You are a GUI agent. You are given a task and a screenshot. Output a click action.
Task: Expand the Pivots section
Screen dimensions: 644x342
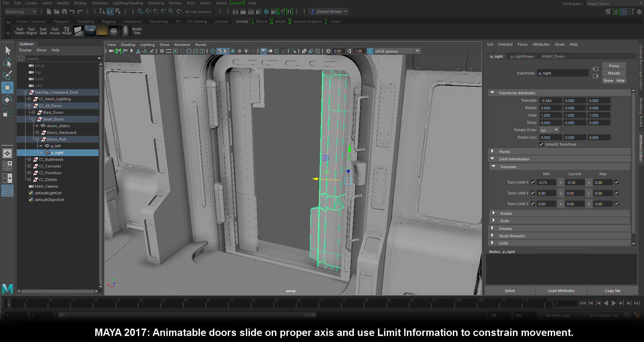(x=492, y=151)
